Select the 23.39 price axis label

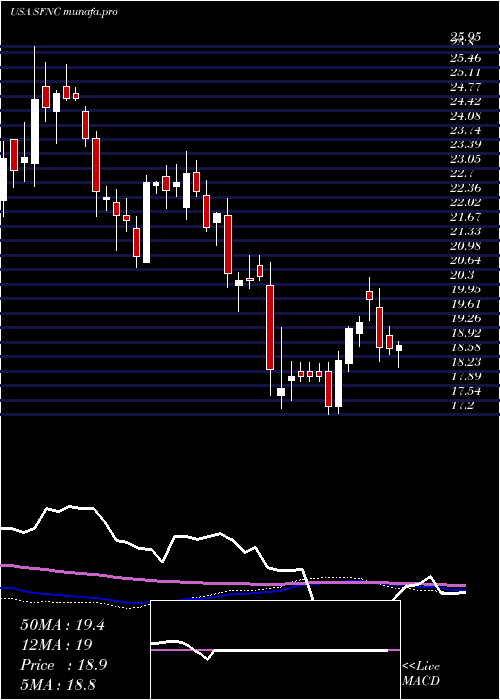(466, 144)
